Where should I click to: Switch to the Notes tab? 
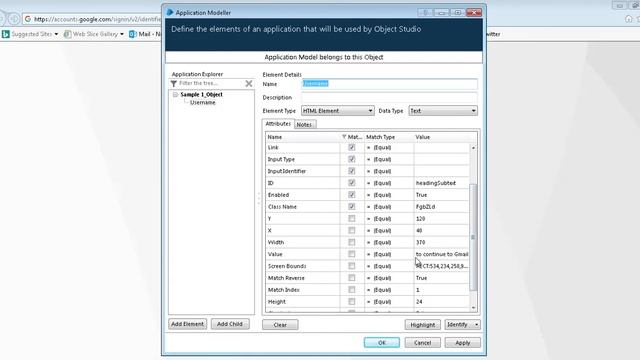pyautogui.click(x=304, y=124)
